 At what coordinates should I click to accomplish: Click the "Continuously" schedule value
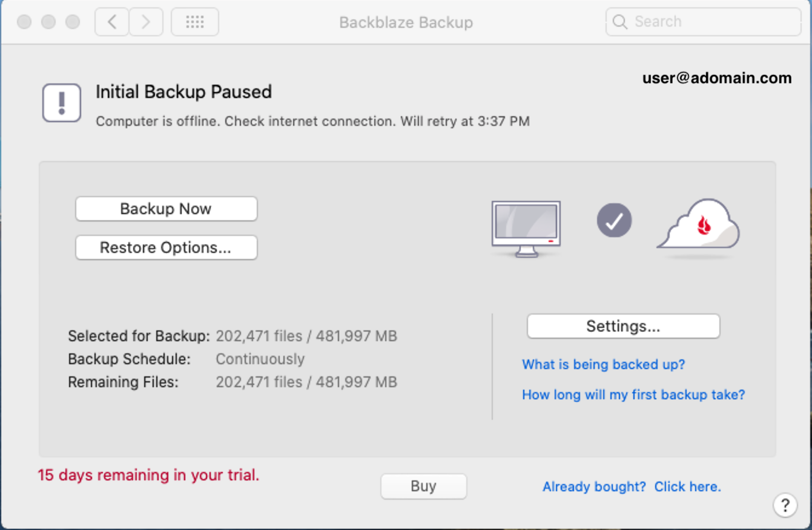(260, 359)
